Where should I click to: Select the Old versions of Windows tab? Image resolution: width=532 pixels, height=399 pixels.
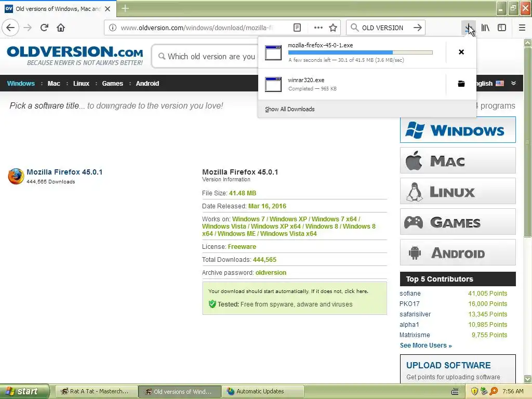tap(58, 9)
